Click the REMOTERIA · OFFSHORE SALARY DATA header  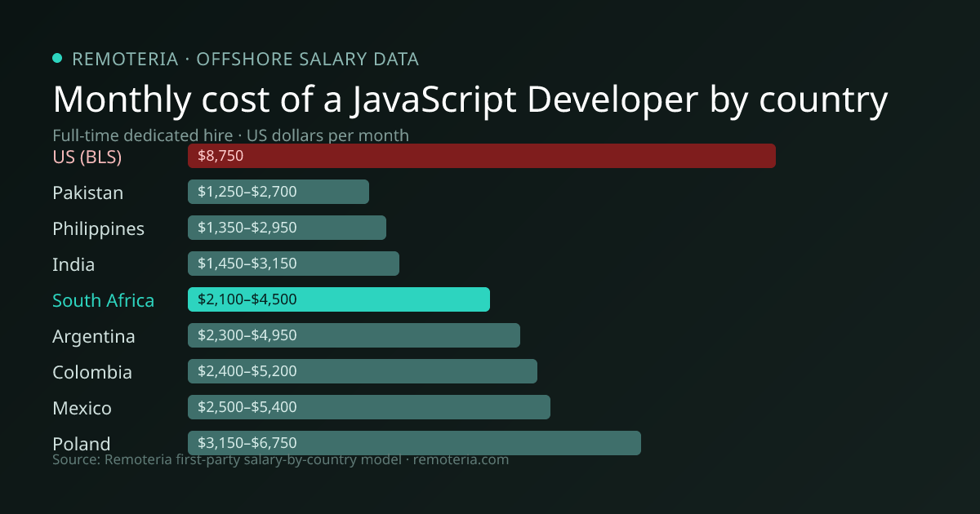[245, 59]
